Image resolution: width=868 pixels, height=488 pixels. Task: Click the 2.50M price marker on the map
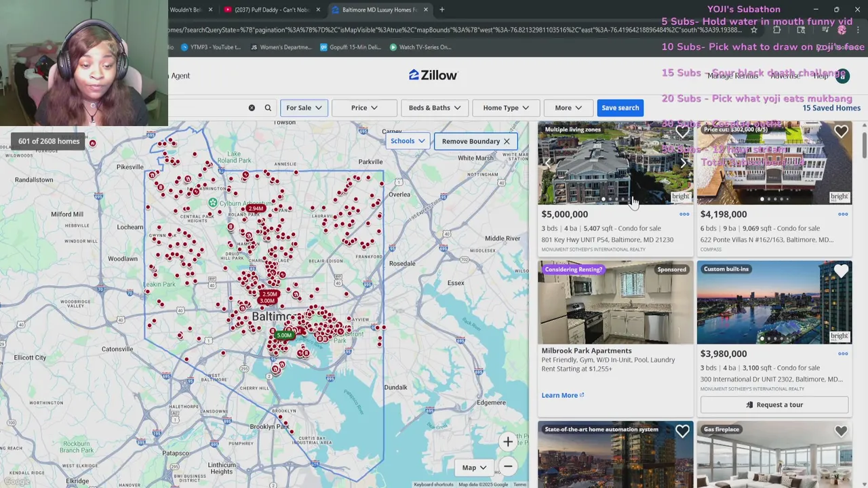click(270, 294)
